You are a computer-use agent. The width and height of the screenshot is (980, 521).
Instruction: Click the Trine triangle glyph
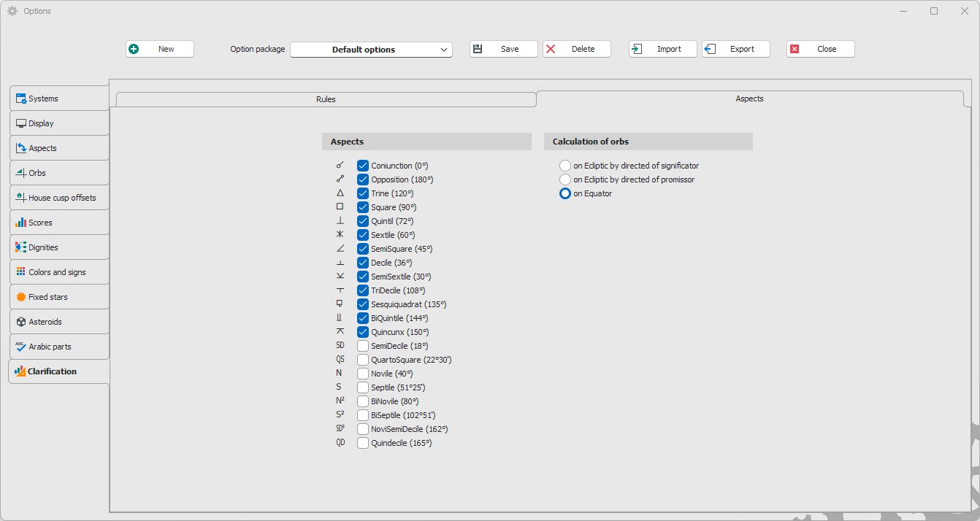pos(340,193)
